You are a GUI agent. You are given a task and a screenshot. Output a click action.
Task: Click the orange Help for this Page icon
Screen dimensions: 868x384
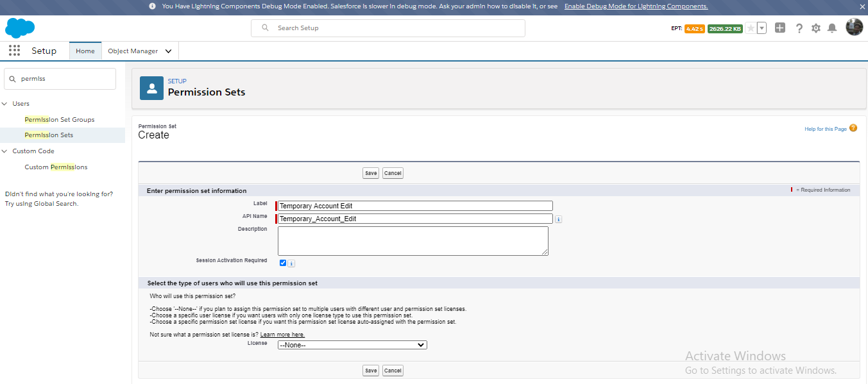point(853,128)
